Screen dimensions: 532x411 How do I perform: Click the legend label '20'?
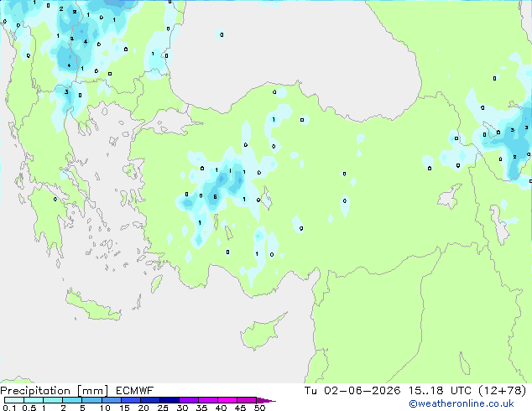(x=143, y=408)
